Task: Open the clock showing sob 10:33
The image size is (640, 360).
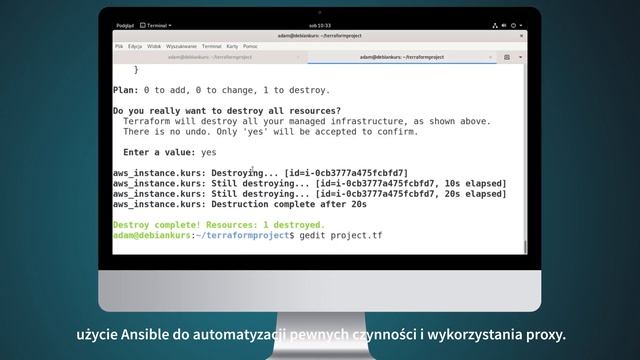Action: click(320, 25)
